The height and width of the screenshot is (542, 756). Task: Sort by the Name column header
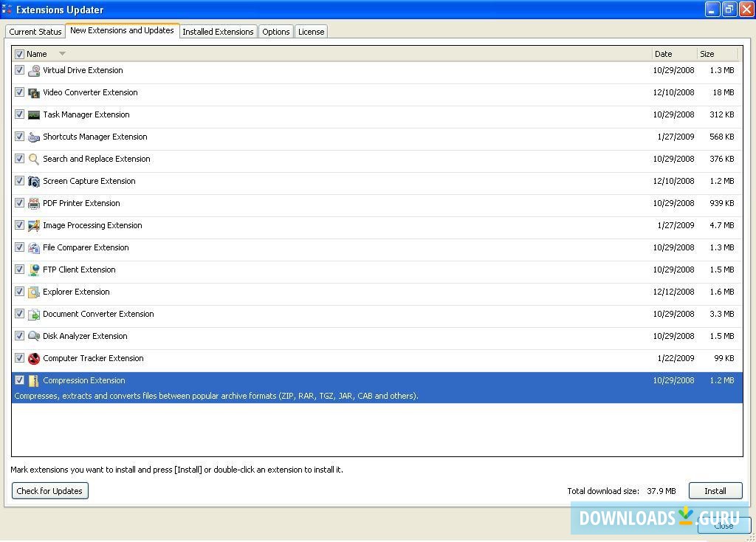(37, 54)
